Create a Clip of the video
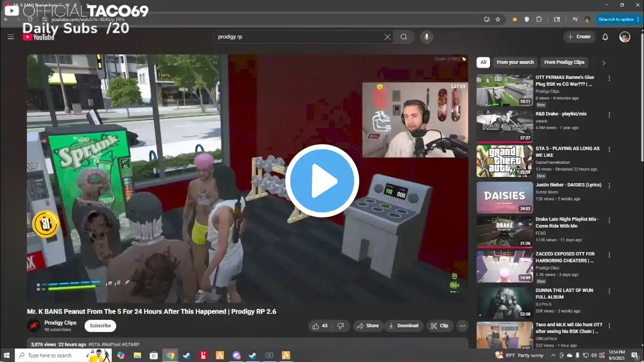Screen dimensions: 644x362 [x=439, y=326]
